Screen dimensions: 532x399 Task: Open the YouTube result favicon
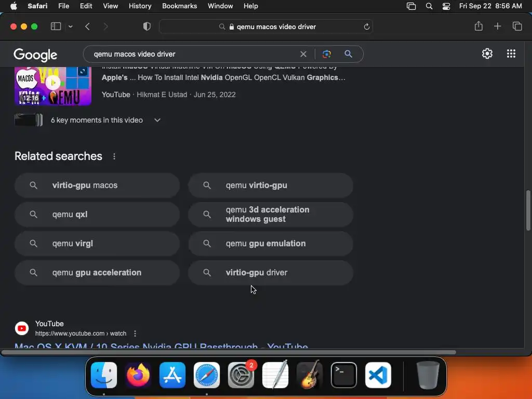[x=22, y=328]
